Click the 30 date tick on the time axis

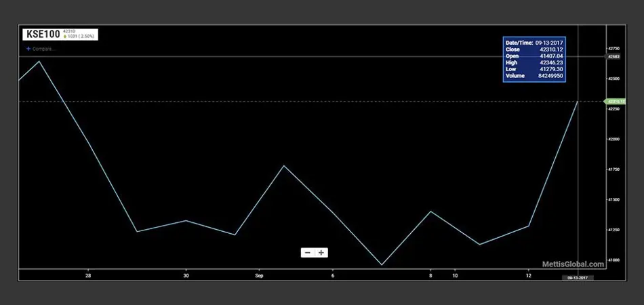186,276
